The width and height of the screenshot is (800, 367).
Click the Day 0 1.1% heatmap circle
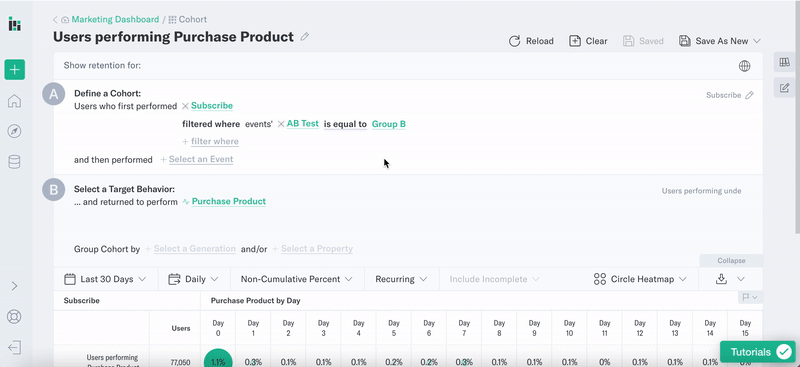click(218, 359)
